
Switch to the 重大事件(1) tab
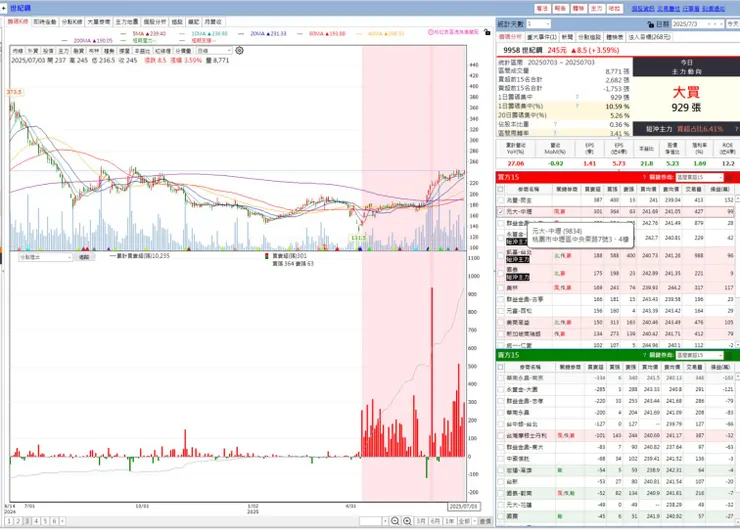point(542,37)
